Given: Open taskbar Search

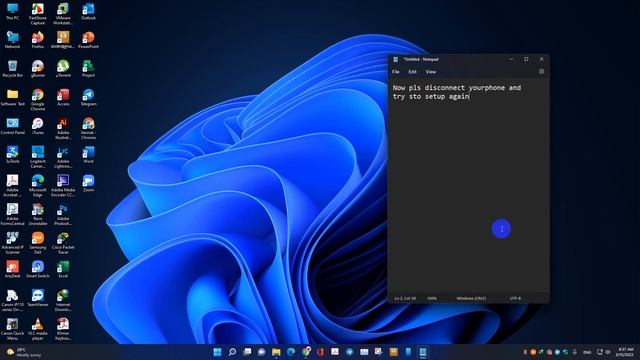Looking at the screenshot, I should pyautogui.click(x=232, y=352).
